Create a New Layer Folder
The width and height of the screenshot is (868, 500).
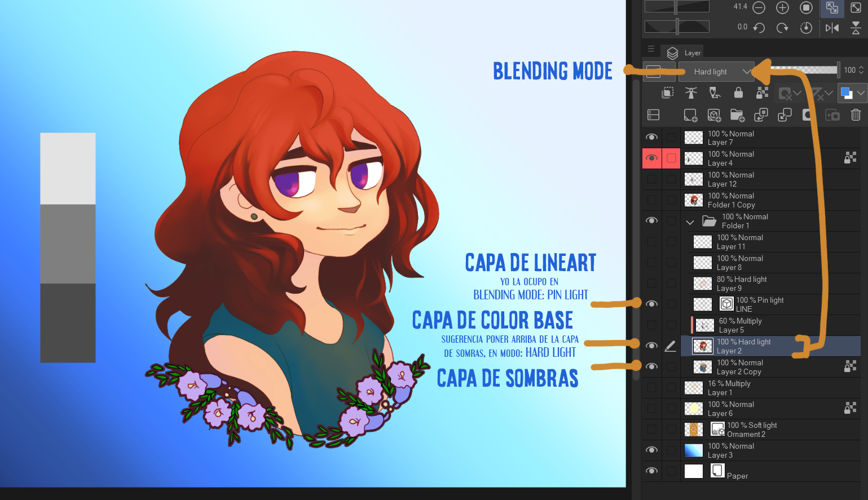(738, 115)
